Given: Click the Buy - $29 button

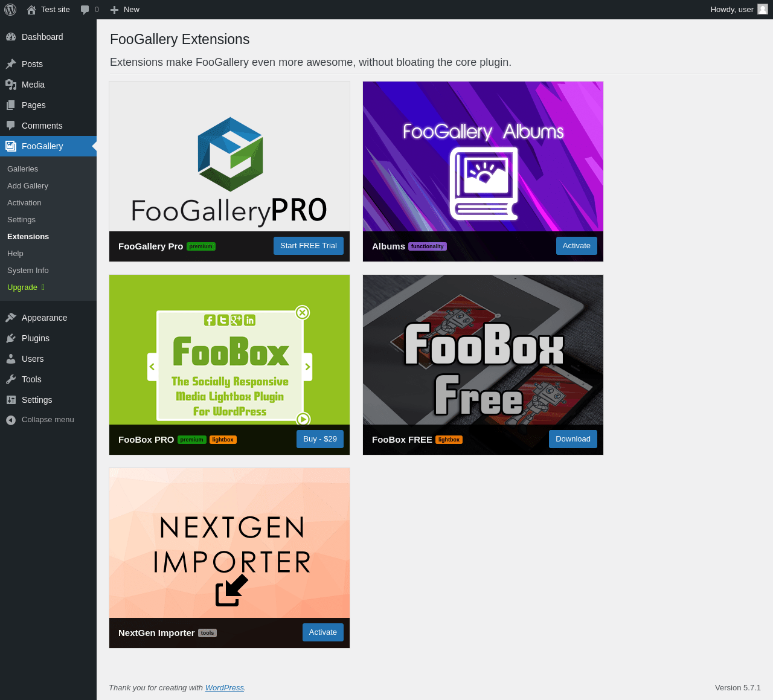Looking at the screenshot, I should coord(319,439).
